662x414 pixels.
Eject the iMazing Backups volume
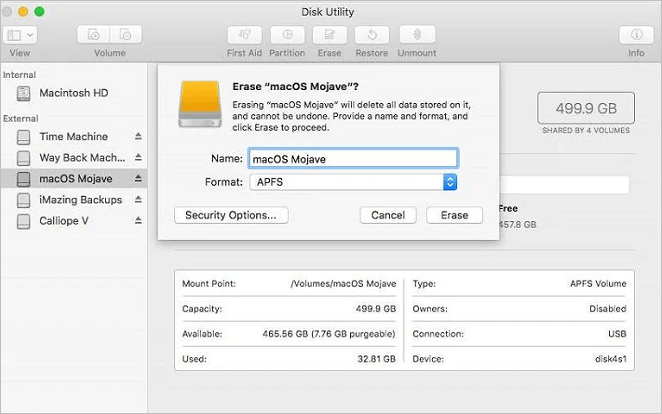click(138, 199)
